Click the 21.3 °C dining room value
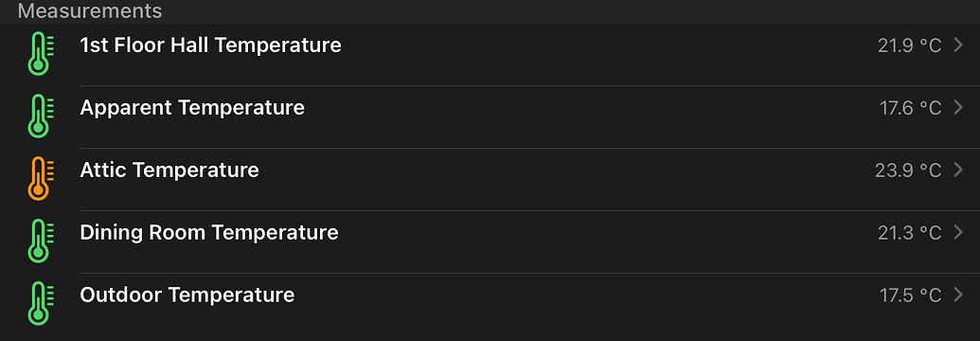The height and width of the screenshot is (341, 980). point(909,233)
